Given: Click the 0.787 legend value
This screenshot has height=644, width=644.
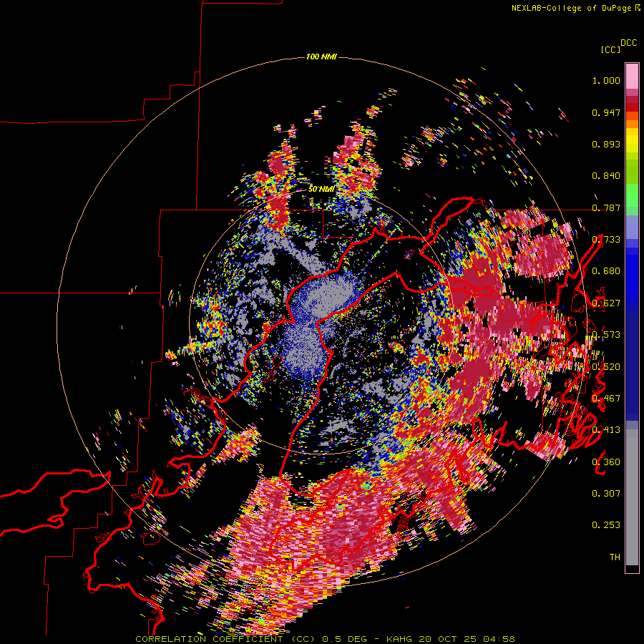Looking at the screenshot, I should [606, 208].
